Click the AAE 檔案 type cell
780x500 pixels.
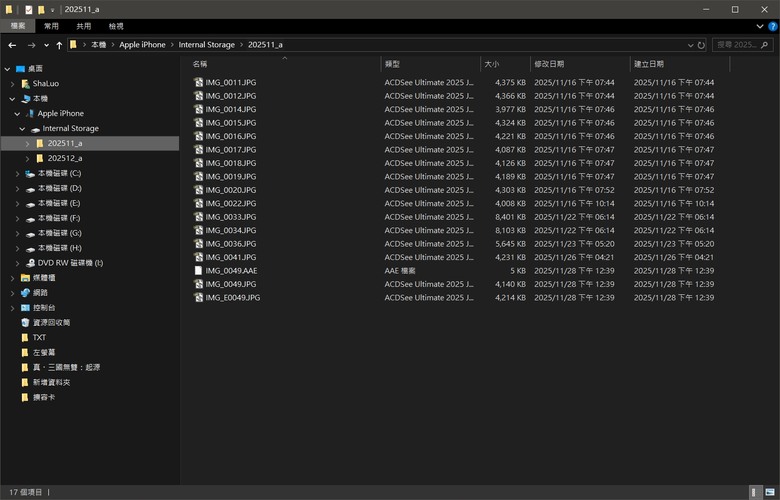(400, 271)
